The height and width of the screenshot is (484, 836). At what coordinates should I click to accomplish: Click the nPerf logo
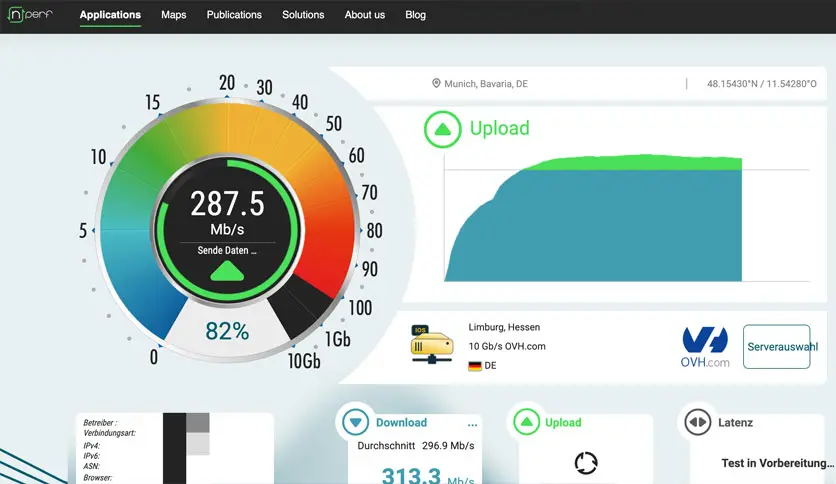30,14
